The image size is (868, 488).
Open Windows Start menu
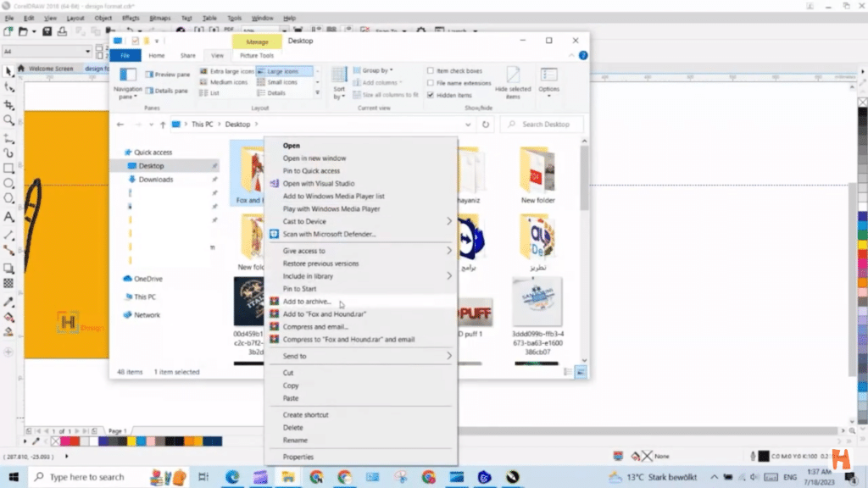click(14, 477)
